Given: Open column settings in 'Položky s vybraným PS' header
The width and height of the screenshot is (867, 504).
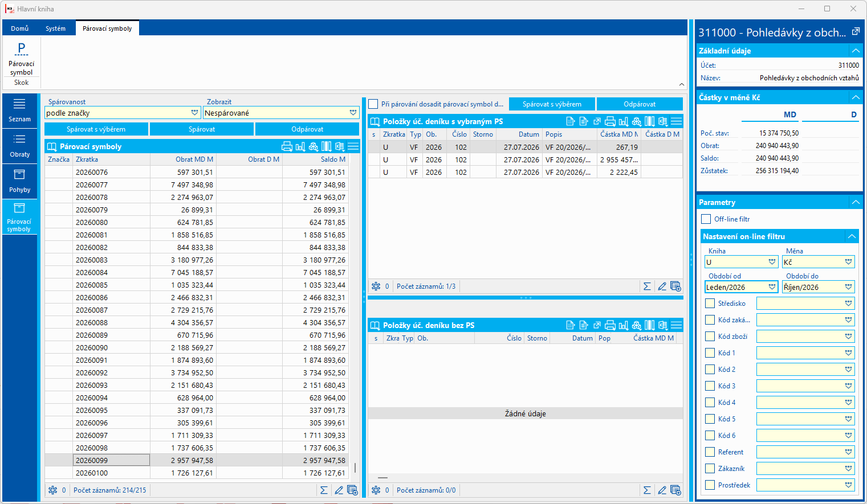Looking at the screenshot, I should tap(649, 121).
